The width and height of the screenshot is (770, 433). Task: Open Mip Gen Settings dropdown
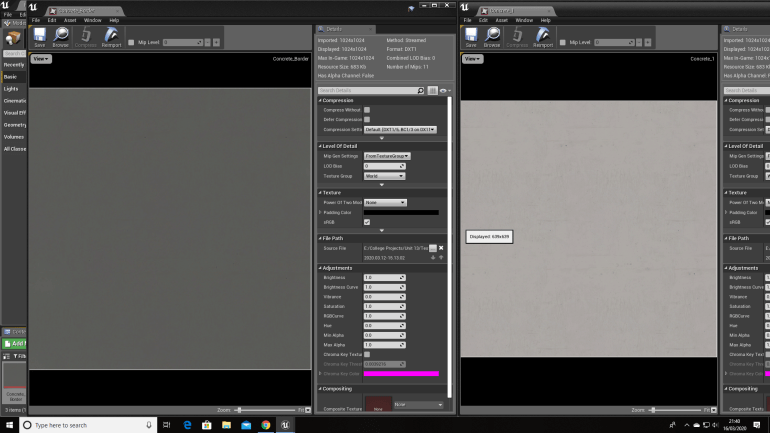pyautogui.click(x=387, y=156)
